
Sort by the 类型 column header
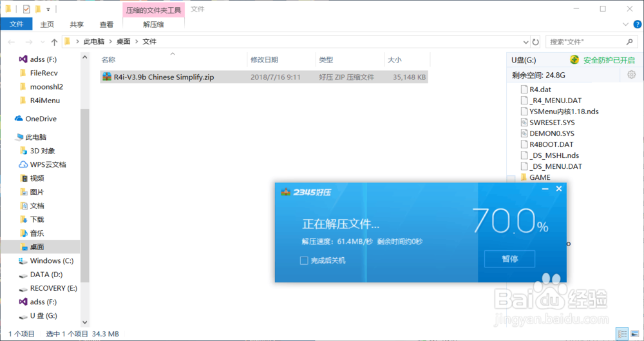(x=326, y=60)
